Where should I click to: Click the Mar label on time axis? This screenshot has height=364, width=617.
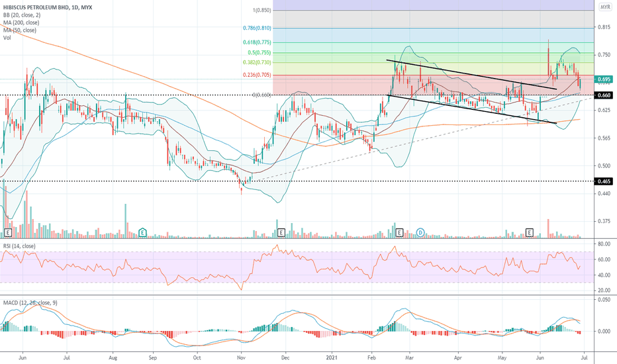coord(410,357)
